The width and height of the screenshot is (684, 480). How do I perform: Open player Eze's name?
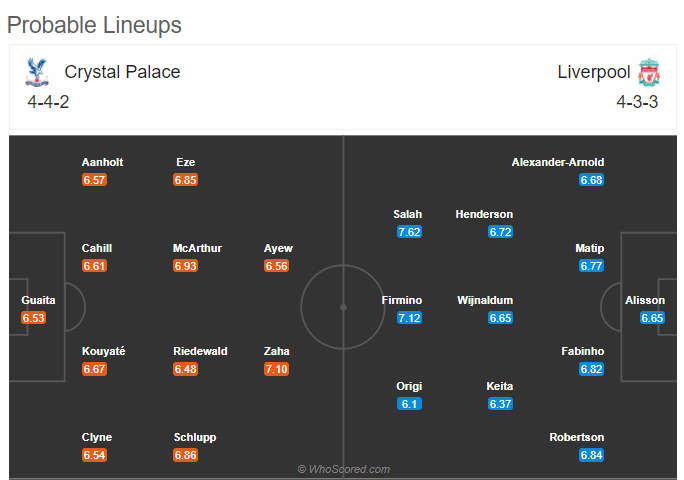(x=185, y=162)
